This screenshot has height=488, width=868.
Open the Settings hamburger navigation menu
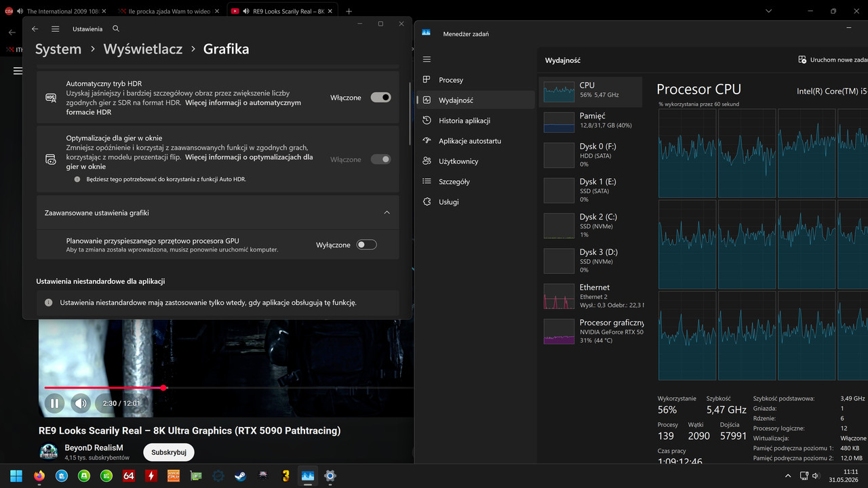(56, 29)
